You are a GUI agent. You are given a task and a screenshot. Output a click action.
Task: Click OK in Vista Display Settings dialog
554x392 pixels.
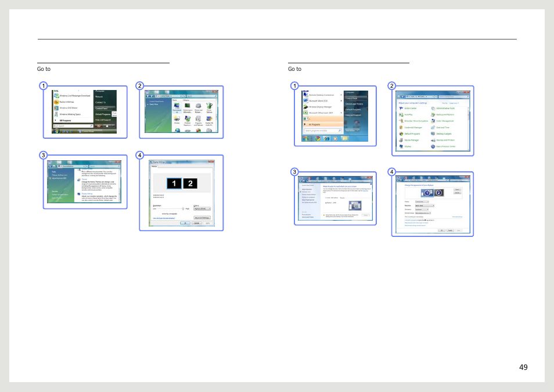tap(185, 223)
